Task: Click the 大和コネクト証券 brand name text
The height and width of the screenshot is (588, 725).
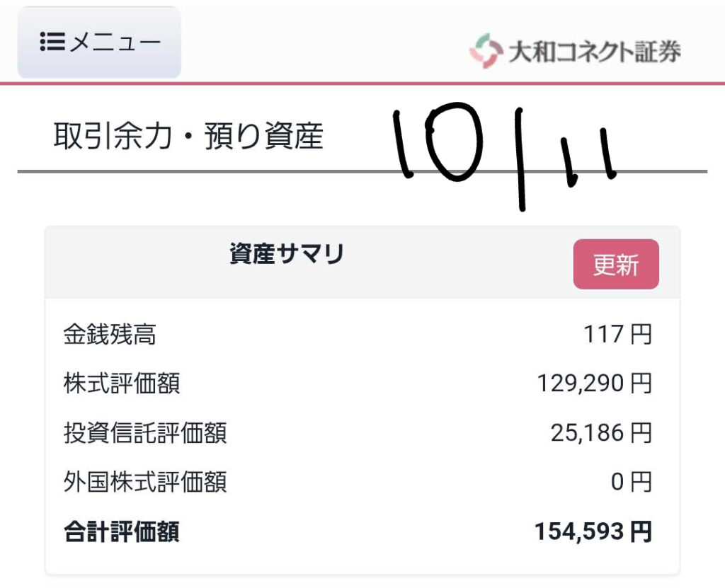Action: click(x=595, y=52)
